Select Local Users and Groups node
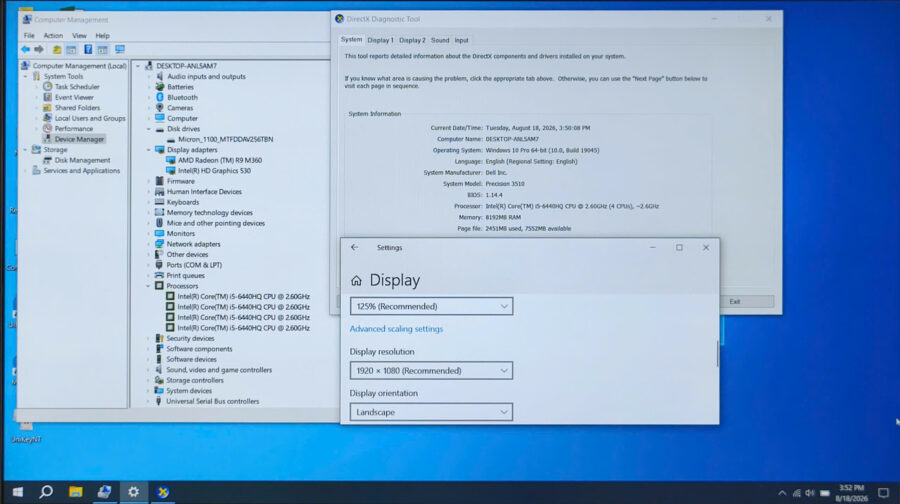Viewport: 900px width, 504px height. [x=90, y=118]
